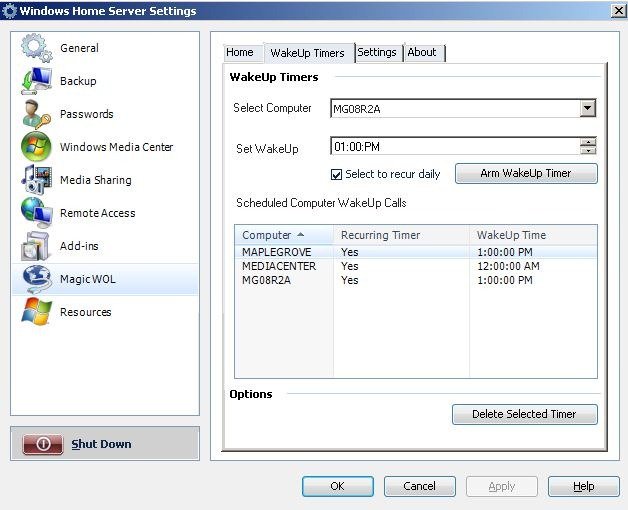Click the Cancel button
The image size is (628, 510).
coord(419,486)
